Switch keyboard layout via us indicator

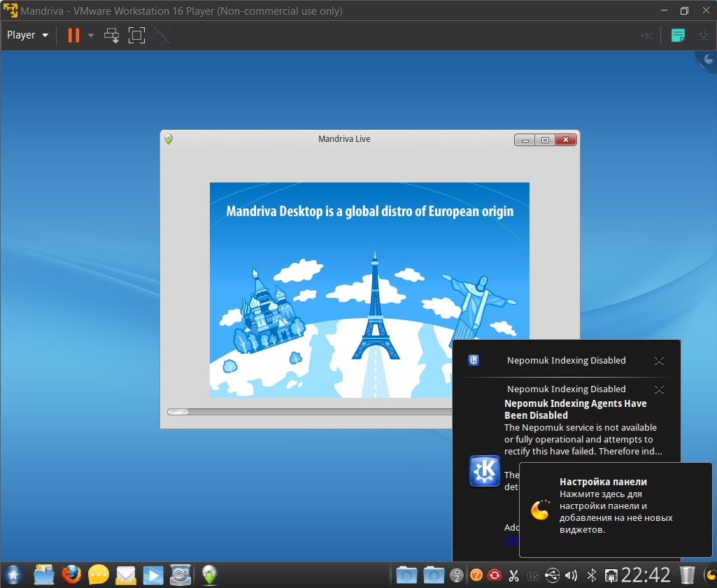[533, 575]
